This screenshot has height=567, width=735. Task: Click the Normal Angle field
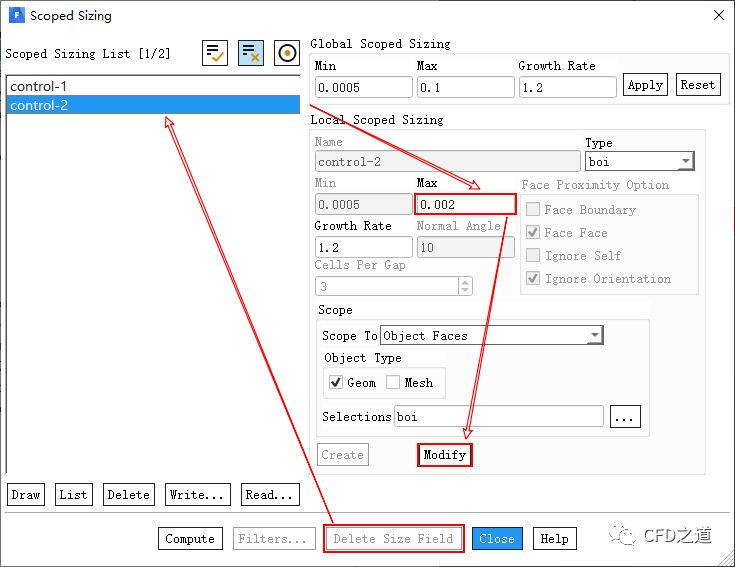tap(465, 247)
